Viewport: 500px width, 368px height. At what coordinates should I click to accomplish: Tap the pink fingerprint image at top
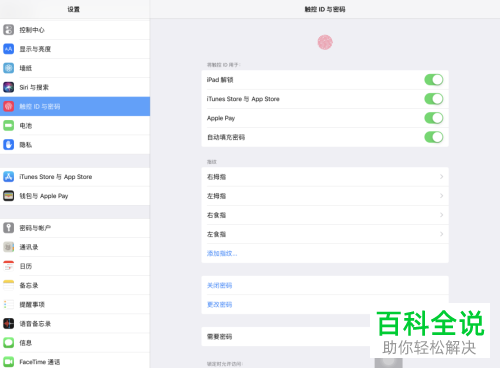point(325,42)
